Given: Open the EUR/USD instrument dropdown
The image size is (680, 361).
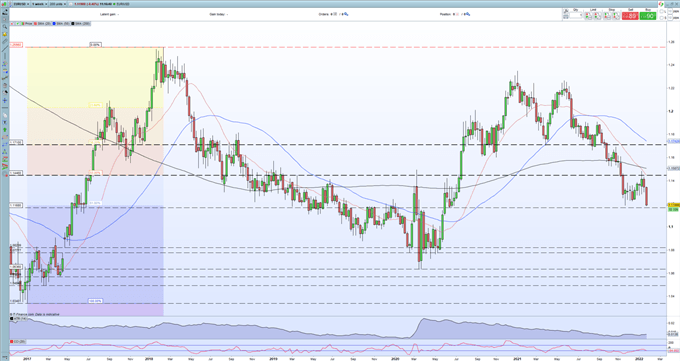Looking at the screenshot, I should (21, 4).
